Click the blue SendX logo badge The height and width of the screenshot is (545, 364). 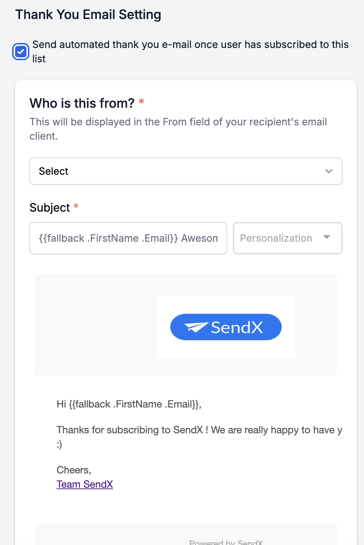pyautogui.click(x=226, y=327)
